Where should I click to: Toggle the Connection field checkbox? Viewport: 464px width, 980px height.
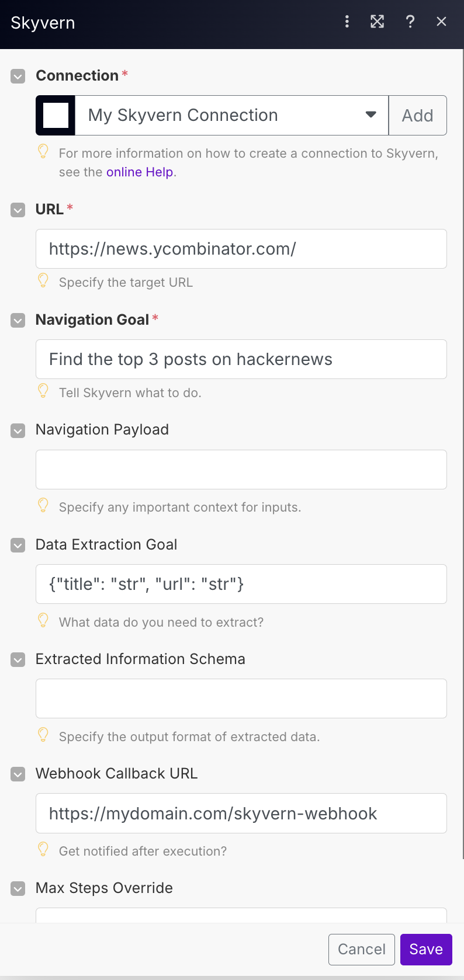(x=18, y=76)
